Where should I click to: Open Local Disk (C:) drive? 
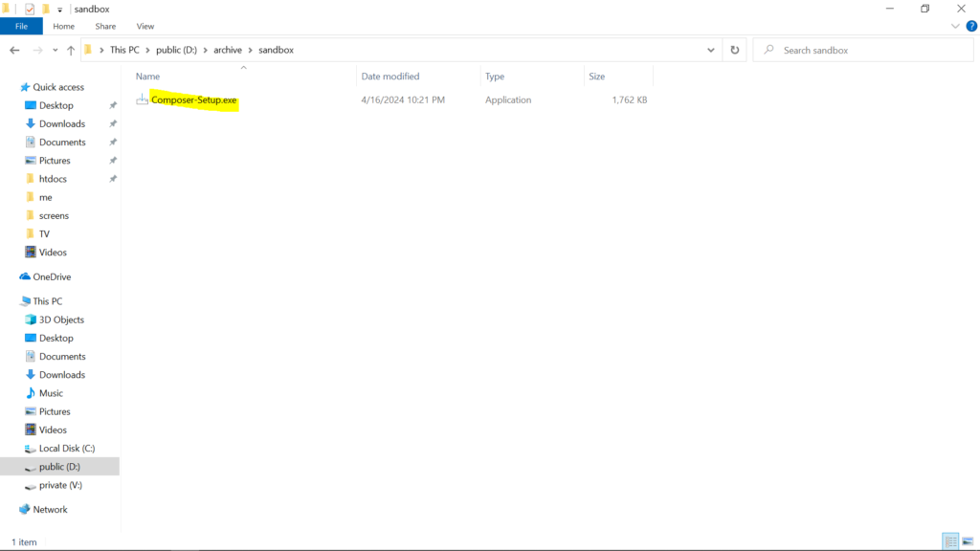[67, 449]
